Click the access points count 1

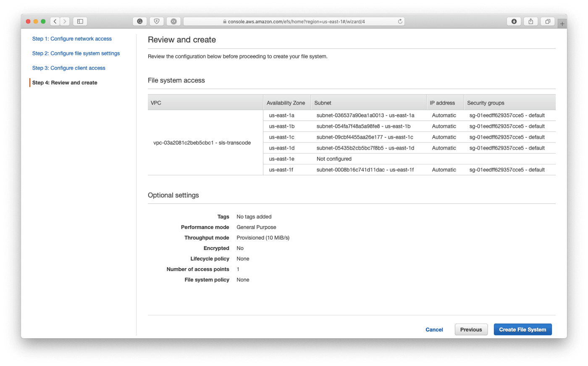[238, 269]
